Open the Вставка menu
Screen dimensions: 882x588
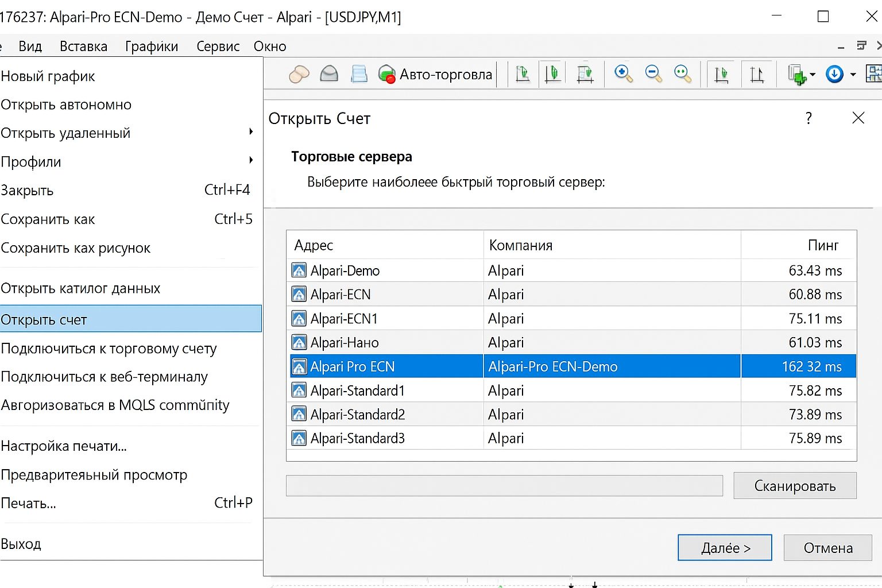pos(84,47)
